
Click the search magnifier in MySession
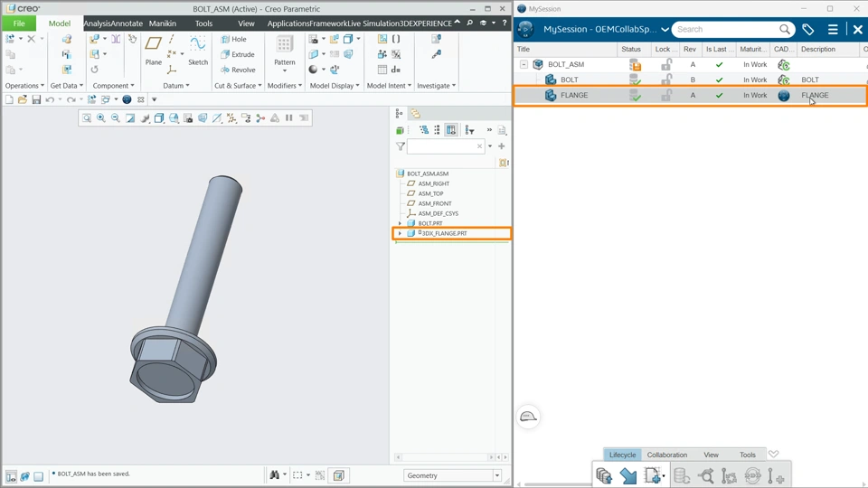[x=785, y=29]
